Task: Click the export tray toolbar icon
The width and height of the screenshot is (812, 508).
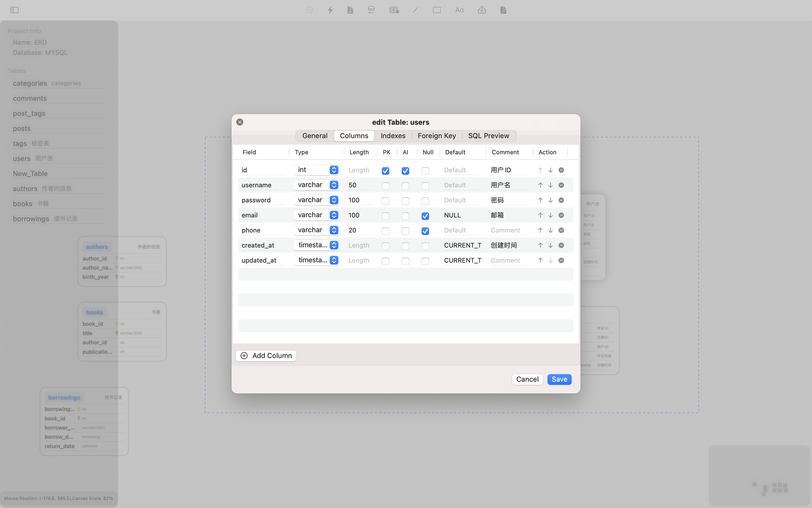Action: tap(482, 10)
